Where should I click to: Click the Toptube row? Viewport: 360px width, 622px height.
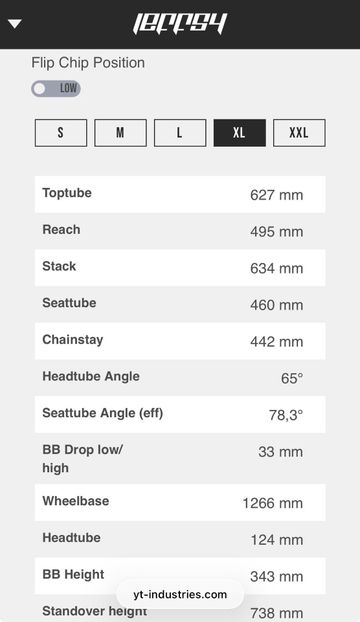pyautogui.click(x=180, y=194)
